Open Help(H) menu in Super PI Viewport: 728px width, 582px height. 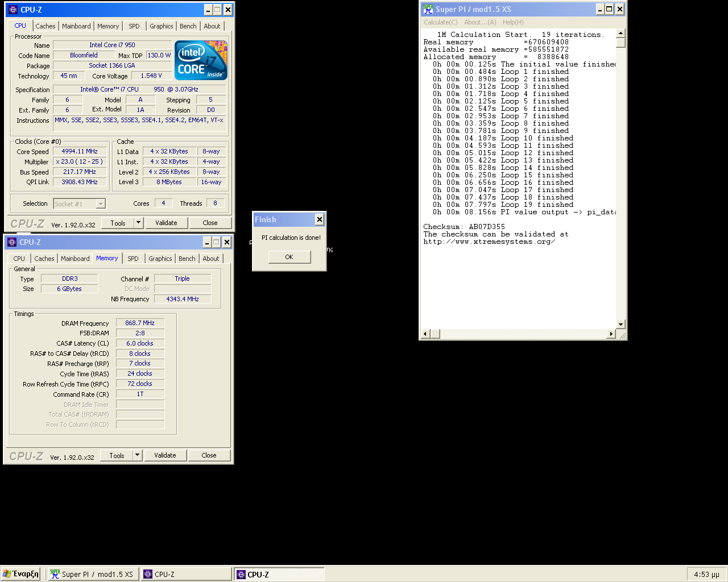coord(513,22)
